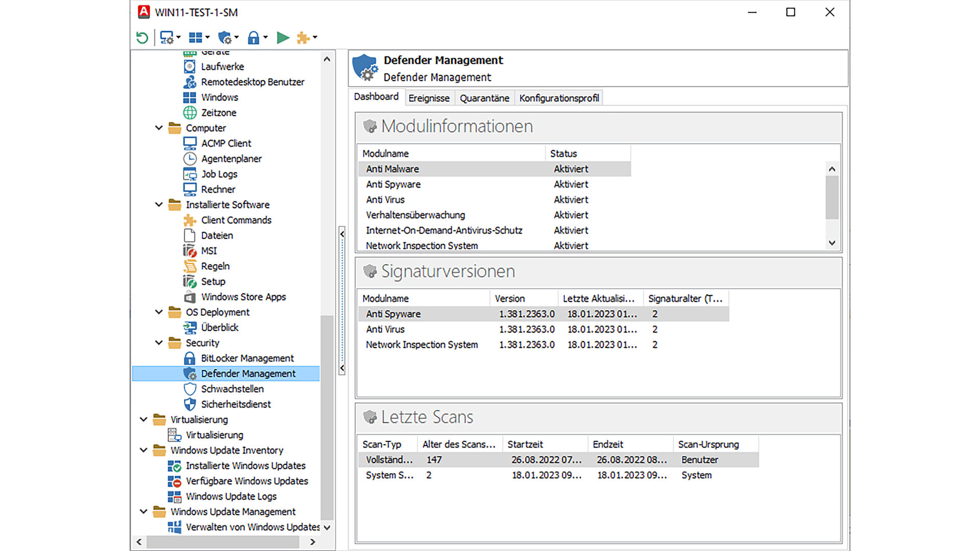Open dropdown arrow next to padlock icon
The image size is (980, 551).
[x=265, y=37]
